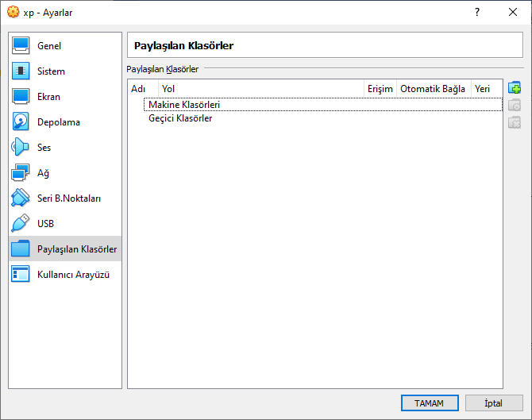Open the Ses settings page

pyautogui.click(x=44, y=148)
